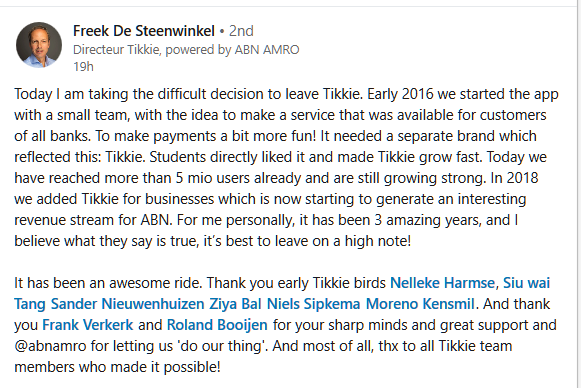Visit Moreno Kensmil's profile mention
The height and width of the screenshot is (388, 581).
click(x=420, y=304)
